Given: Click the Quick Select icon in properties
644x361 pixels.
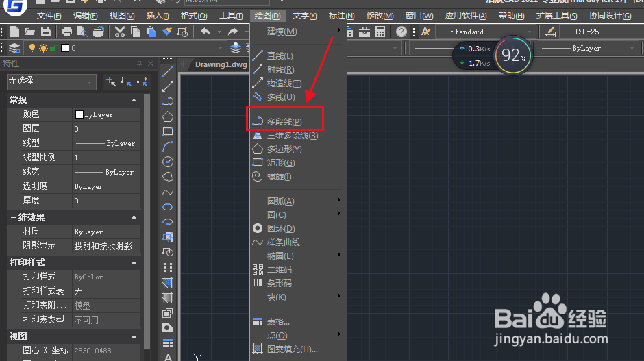Looking at the screenshot, I should click(142, 81).
